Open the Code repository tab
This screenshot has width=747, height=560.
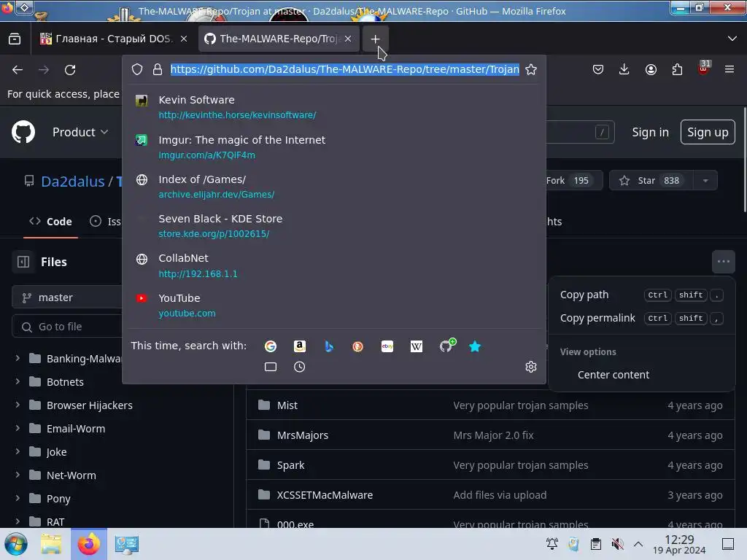coord(50,222)
